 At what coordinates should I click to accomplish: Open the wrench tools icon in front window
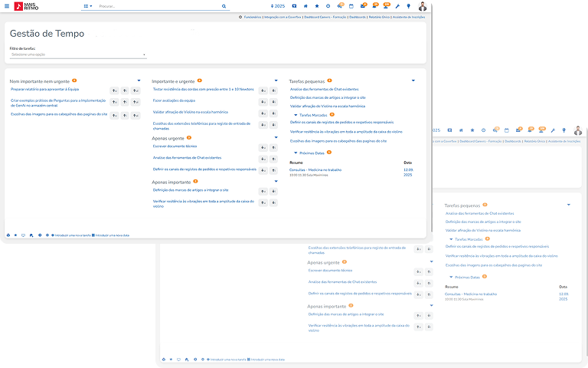tap(397, 6)
